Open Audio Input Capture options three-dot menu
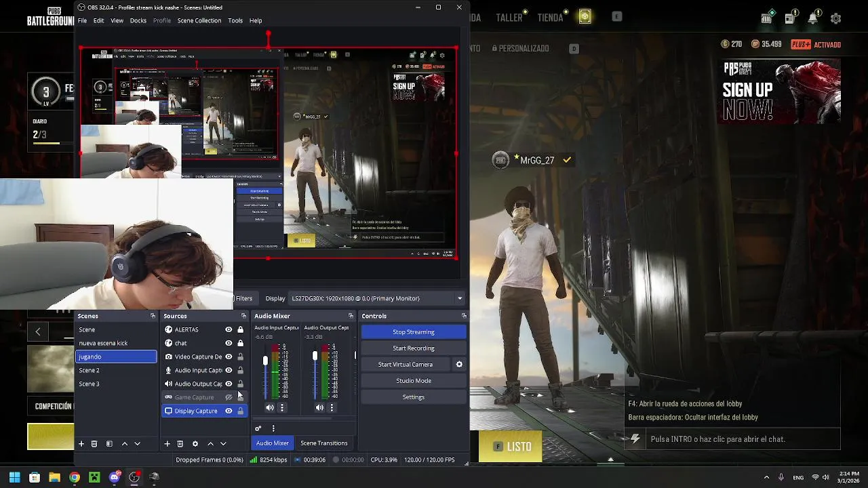This screenshot has height=488, width=868. 282,407
